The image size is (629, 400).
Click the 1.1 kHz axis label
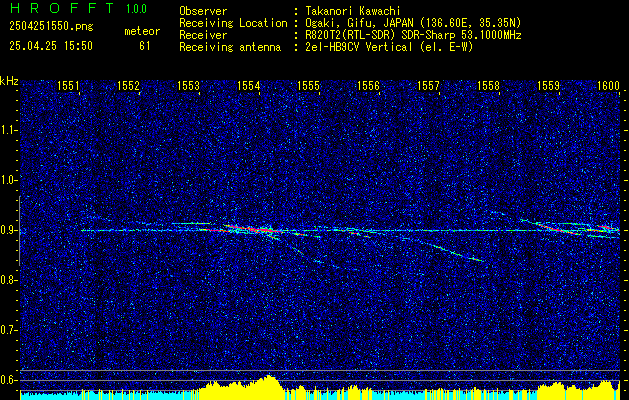(x=7, y=130)
